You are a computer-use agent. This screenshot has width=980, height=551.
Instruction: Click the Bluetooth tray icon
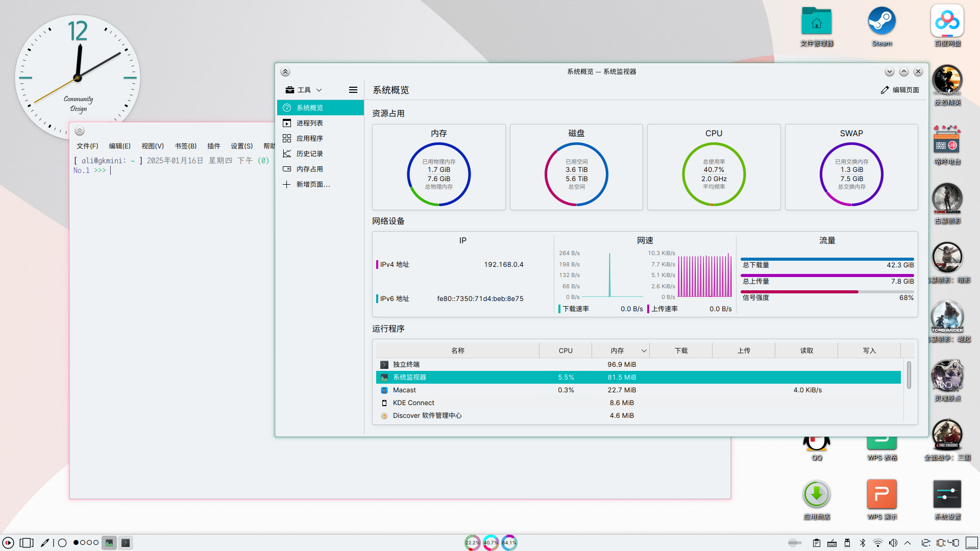pyautogui.click(x=863, y=543)
